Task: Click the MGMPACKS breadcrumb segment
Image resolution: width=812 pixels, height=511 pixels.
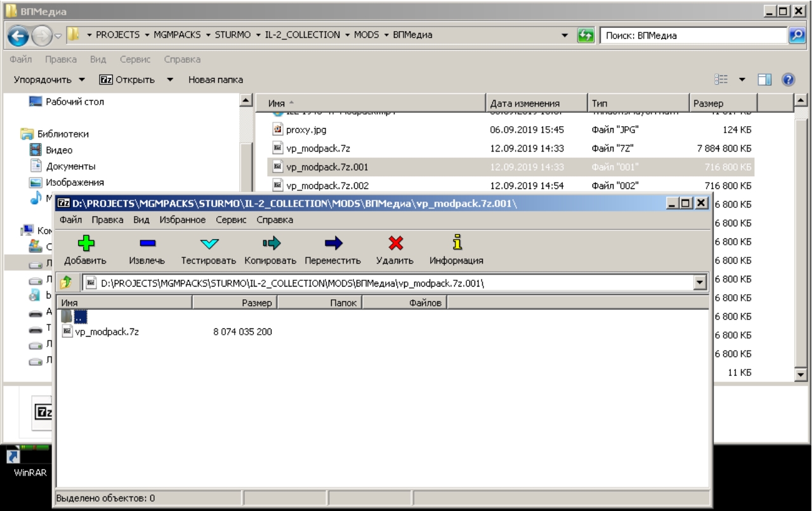Action: coord(178,36)
